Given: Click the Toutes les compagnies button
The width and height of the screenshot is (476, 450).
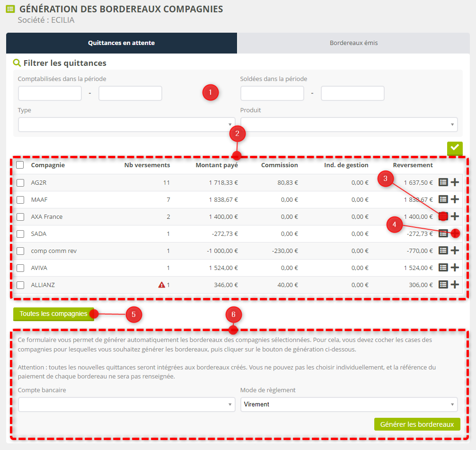Looking at the screenshot, I should [53, 314].
